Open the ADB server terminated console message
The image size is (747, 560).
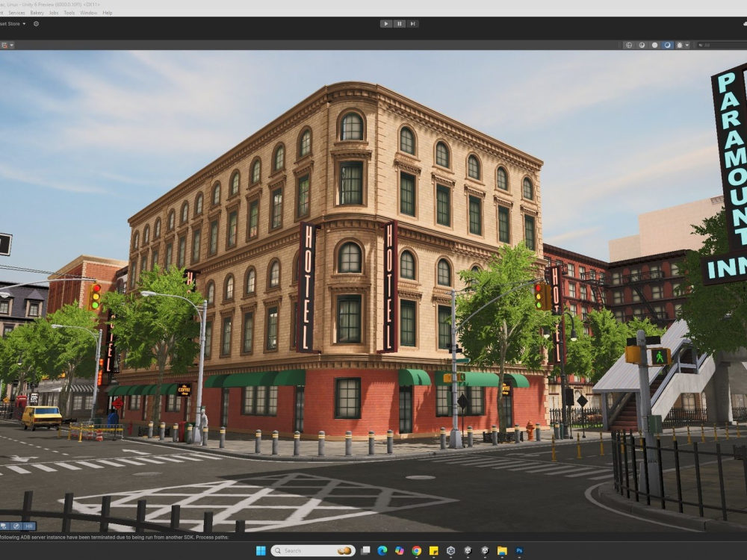pyautogui.click(x=114, y=537)
